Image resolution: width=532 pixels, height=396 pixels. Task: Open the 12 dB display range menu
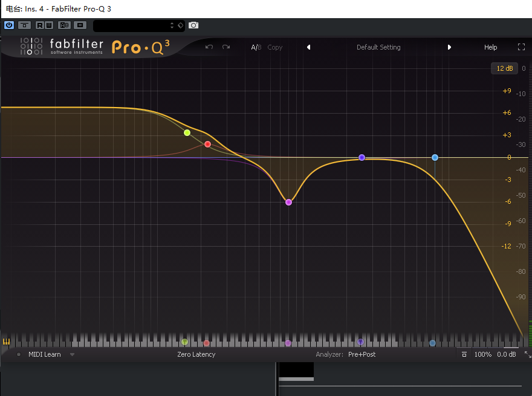pyautogui.click(x=505, y=68)
